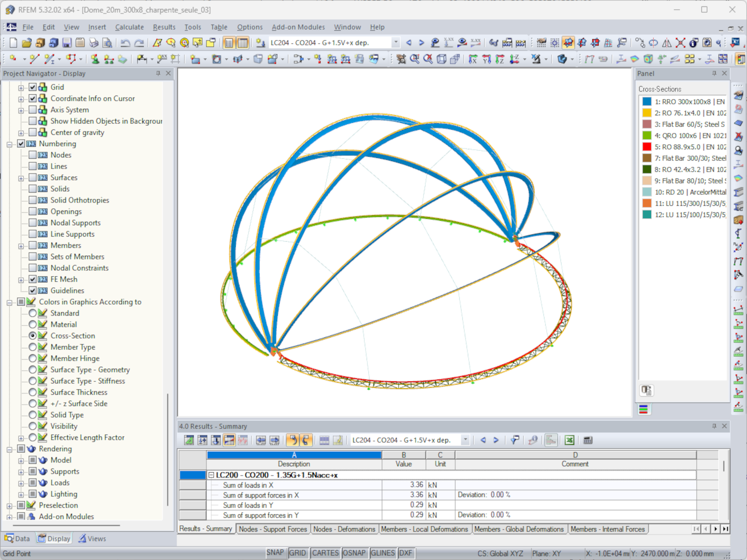Image resolution: width=747 pixels, height=560 pixels.
Task: Collapse Colors in Graphics According to node
Action: (9, 302)
